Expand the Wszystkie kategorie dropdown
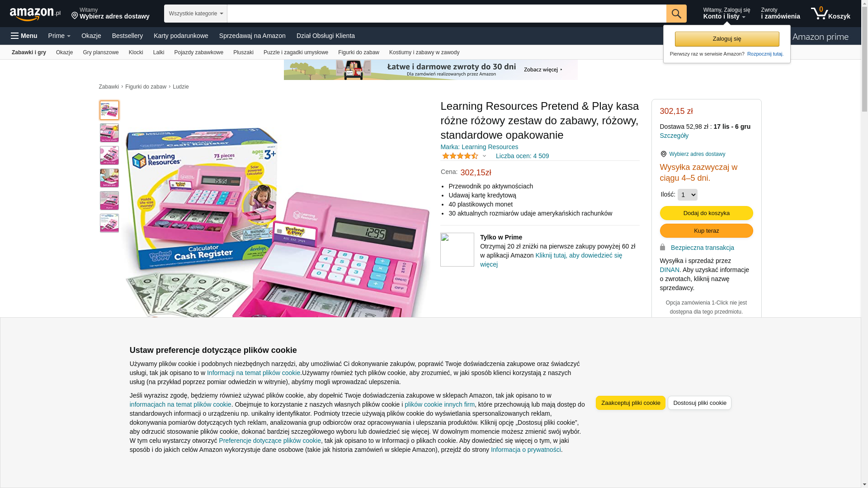This screenshot has height=488, width=868. 196,14
